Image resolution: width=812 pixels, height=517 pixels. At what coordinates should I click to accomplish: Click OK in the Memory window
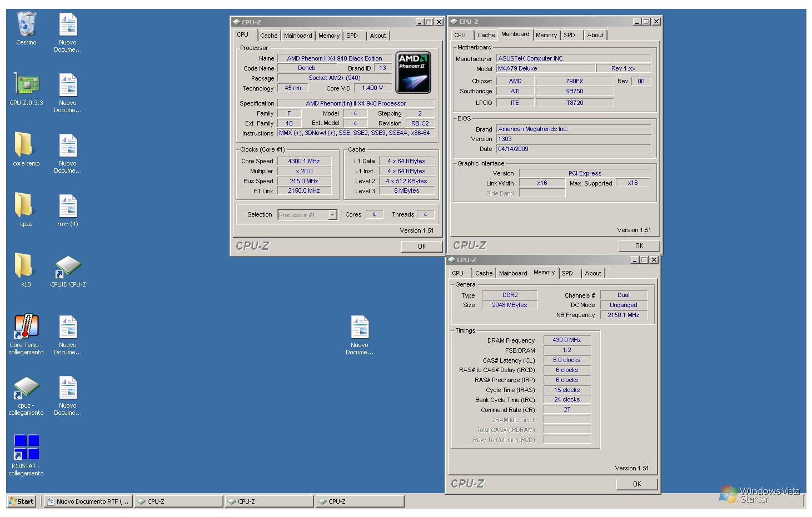(637, 484)
